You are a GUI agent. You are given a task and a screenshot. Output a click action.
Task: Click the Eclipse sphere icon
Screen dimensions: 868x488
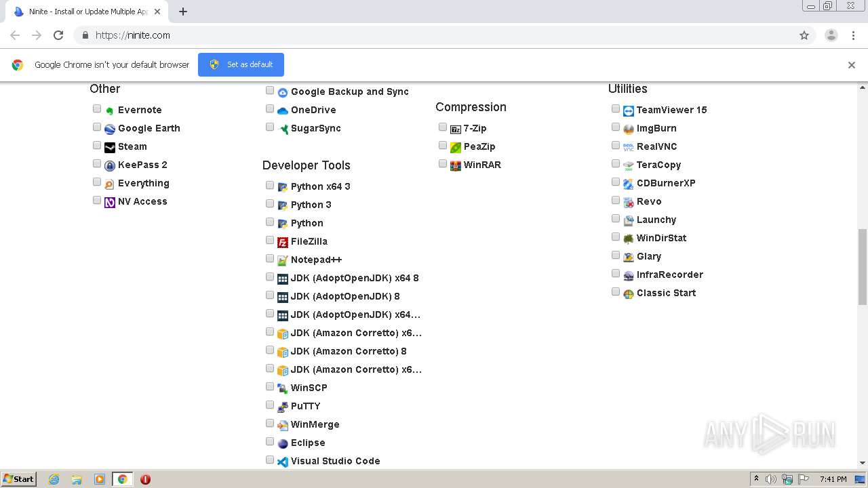click(283, 443)
